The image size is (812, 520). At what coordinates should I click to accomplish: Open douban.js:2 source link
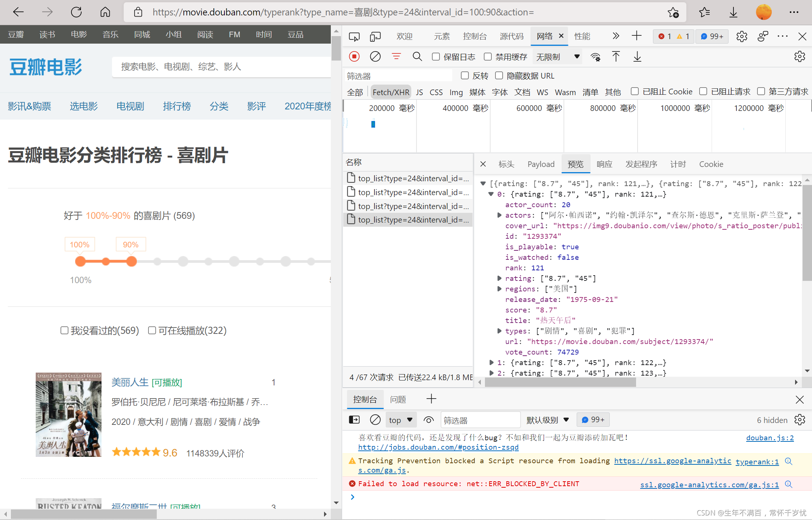(770, 438)
